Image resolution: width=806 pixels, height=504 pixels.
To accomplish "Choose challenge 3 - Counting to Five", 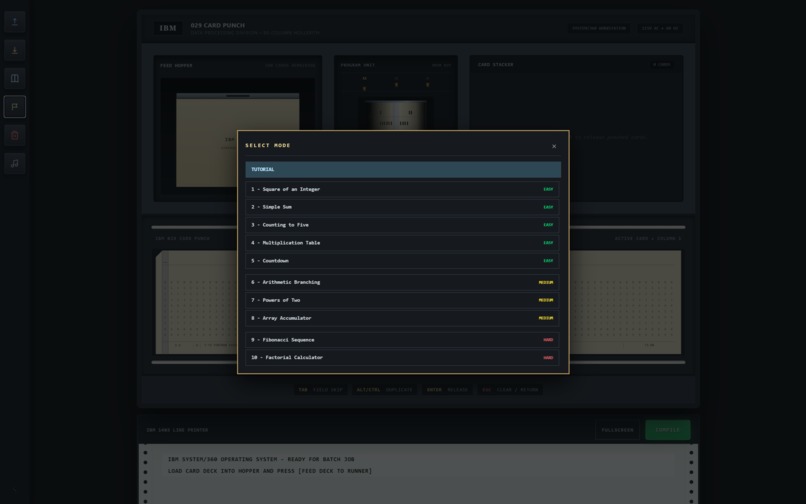I will pos(402,225).
